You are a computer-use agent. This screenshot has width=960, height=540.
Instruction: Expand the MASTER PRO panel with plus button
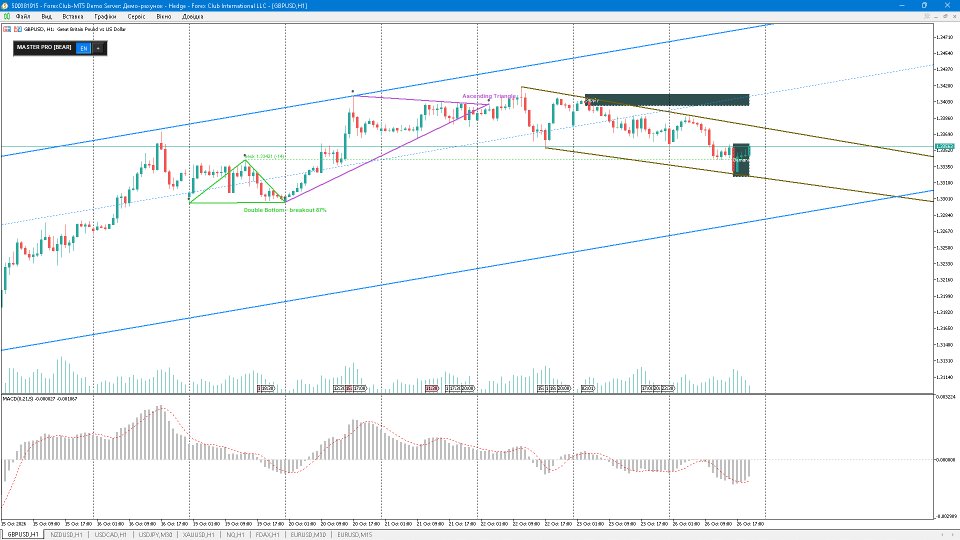98,48
